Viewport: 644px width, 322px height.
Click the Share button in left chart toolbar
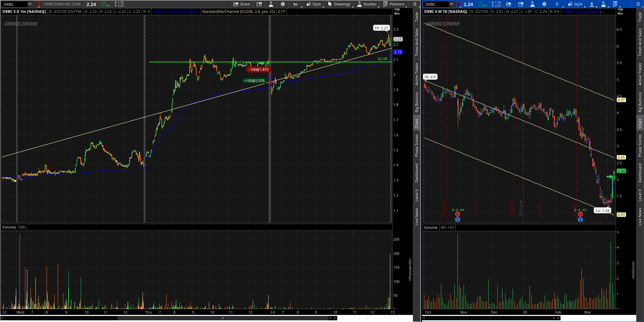click(242, 4)
